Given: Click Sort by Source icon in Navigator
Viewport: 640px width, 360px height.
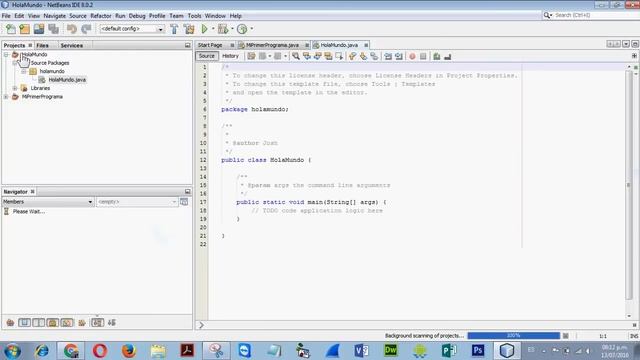Looking at the screenshot, I should click(112, 323).
